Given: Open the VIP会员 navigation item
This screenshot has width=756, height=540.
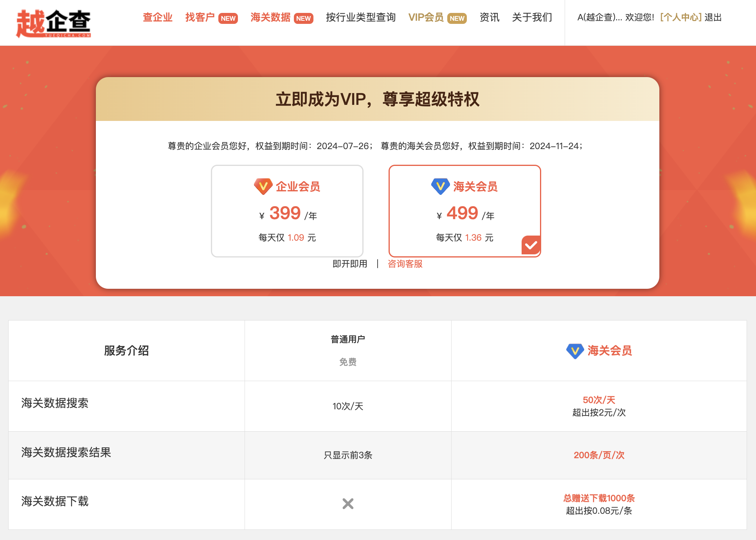Looking at the screenshot, I should click(x=426, y=17).
